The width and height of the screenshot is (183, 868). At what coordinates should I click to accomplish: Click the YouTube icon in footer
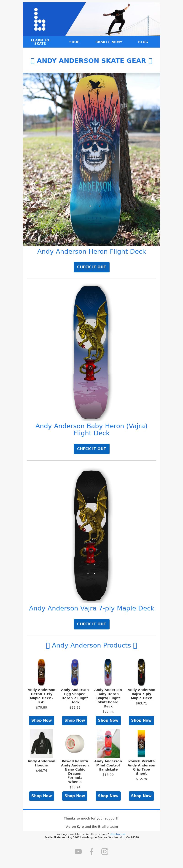[78, 852]
